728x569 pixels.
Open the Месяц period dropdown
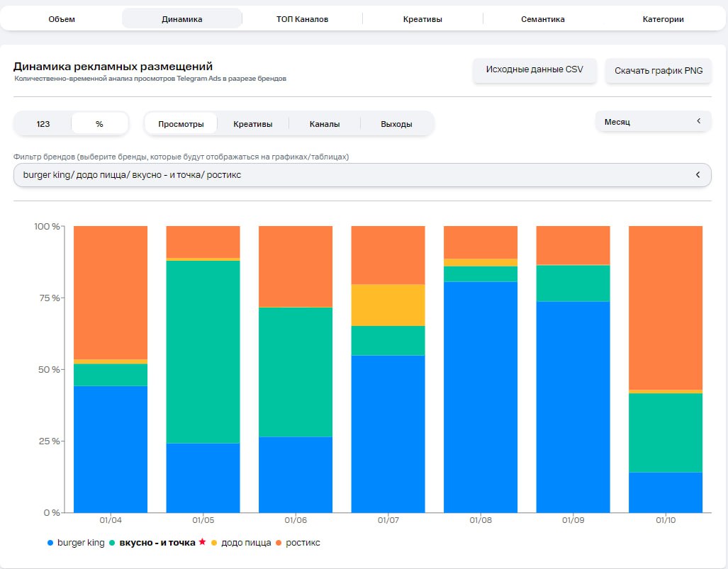(653, 122)
